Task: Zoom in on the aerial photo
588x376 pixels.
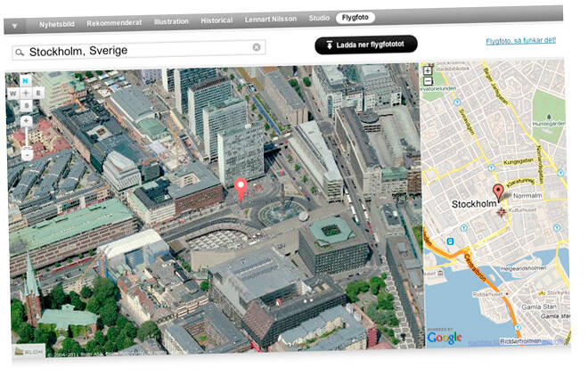Action: click(x=27, y=120)
